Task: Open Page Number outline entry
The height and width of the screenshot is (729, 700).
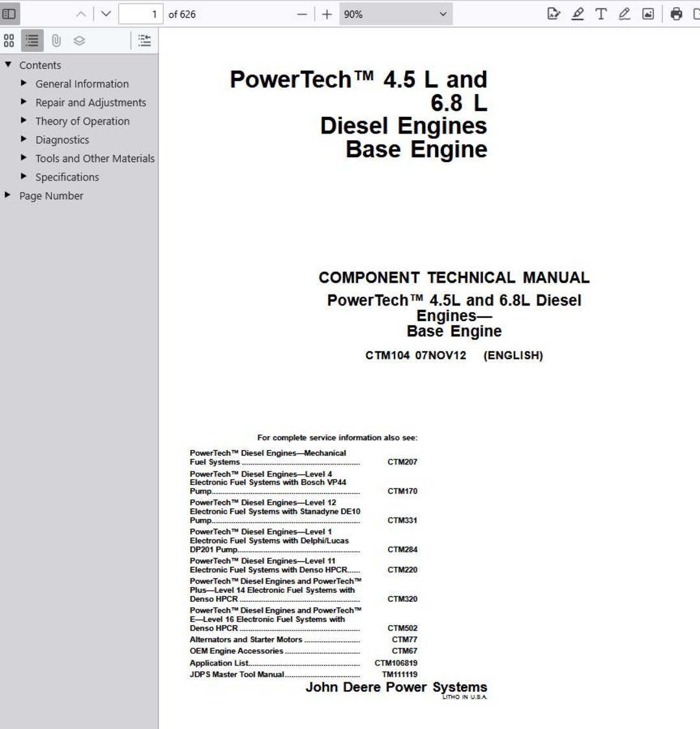Action: [x=51, y=196]
